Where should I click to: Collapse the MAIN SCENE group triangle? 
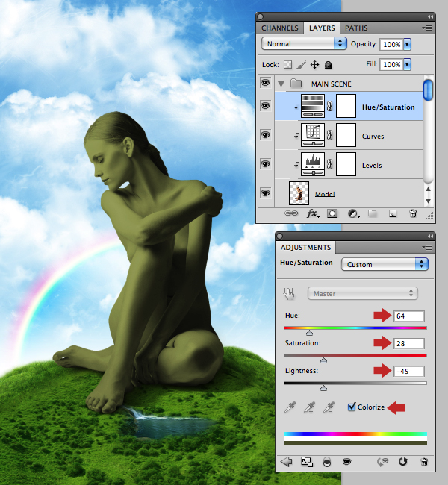click(x=281, y=84)
